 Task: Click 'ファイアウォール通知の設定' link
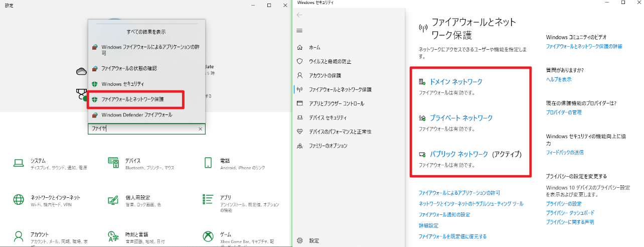[x=444, y=215]
